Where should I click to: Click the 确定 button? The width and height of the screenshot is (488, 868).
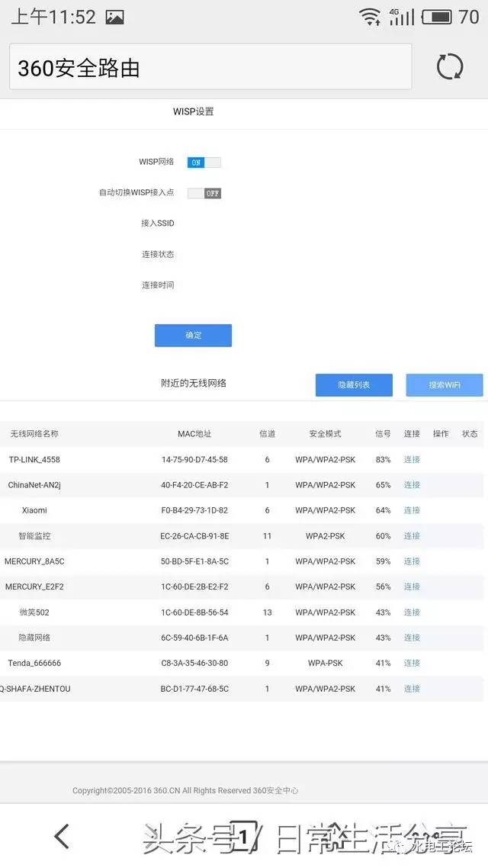pos(193,336)
